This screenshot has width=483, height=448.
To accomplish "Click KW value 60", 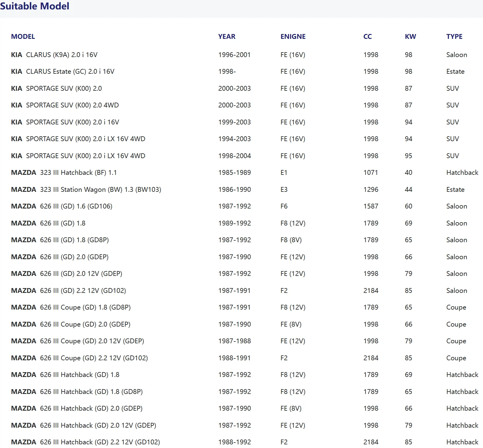I will (409, 206).
